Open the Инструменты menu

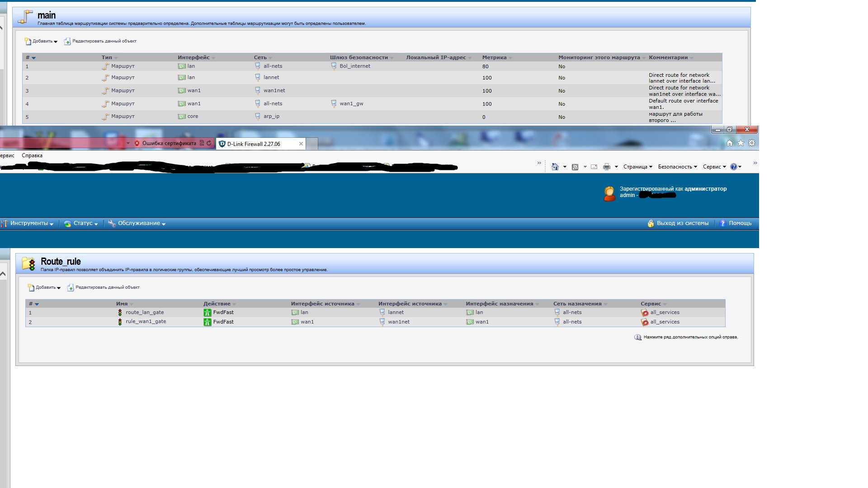click(x=29, y=223)
